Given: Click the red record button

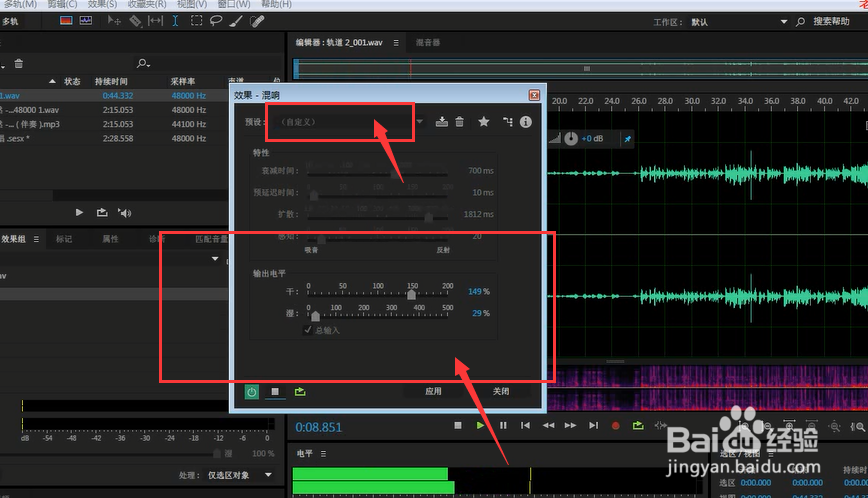Looking at the screenshot, I should coord(616,426).
